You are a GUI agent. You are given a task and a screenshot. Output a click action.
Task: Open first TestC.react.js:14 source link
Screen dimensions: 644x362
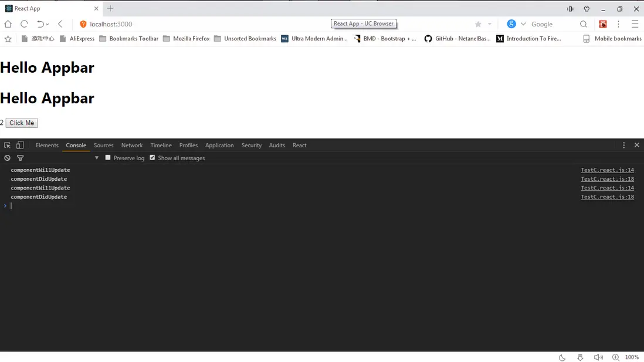coord(608,170)
